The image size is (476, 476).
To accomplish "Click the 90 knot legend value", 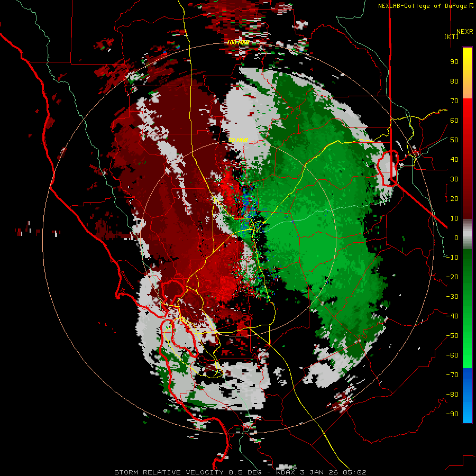I will [x=454, y=62].
